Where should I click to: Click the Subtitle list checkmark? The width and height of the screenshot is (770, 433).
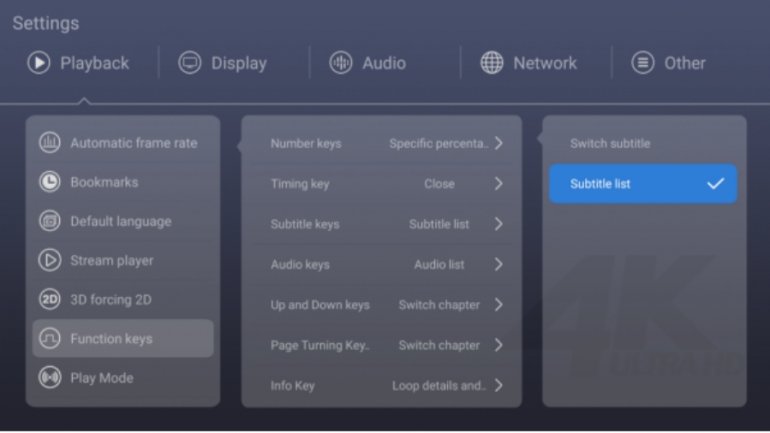click(715, 184)
